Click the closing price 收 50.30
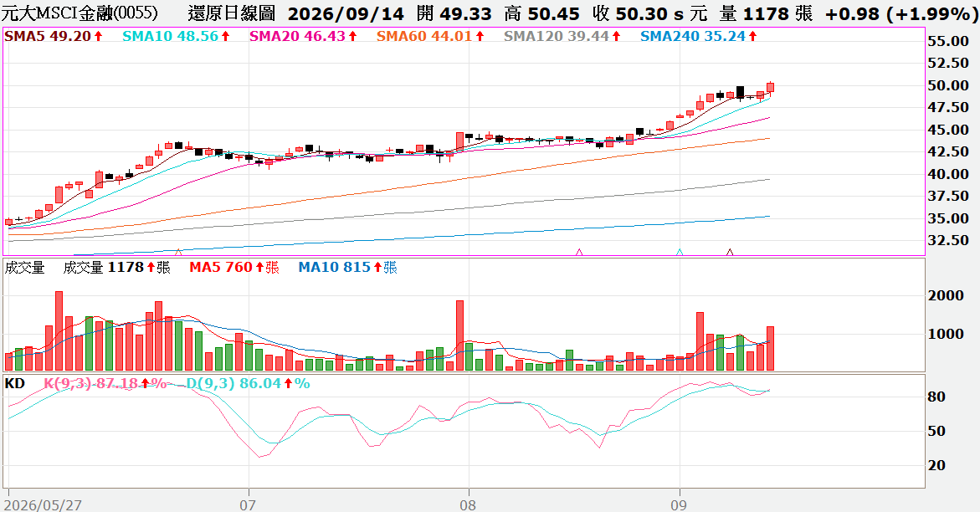The image size is (980, 512). (630, 13)
